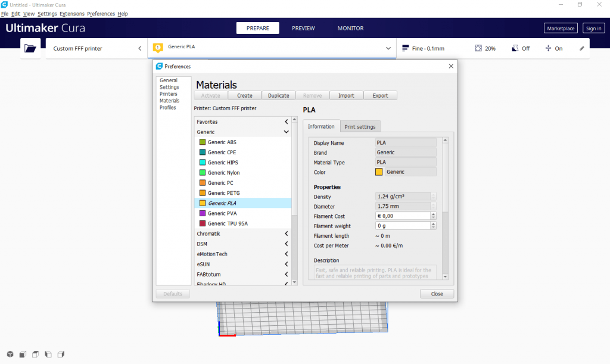
Task: Select the 3D perspective view cube icon
Action: (x=10, y=354)
